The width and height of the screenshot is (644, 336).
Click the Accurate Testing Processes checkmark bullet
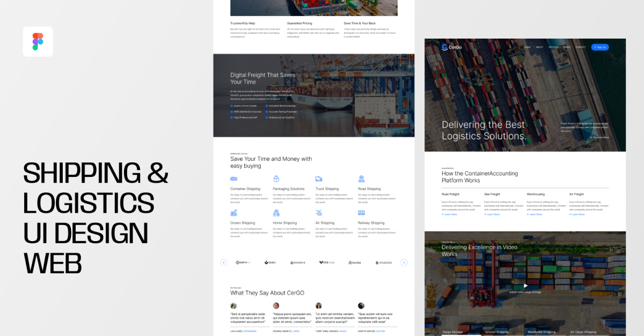pyautogui.click(x=267, y=111)
